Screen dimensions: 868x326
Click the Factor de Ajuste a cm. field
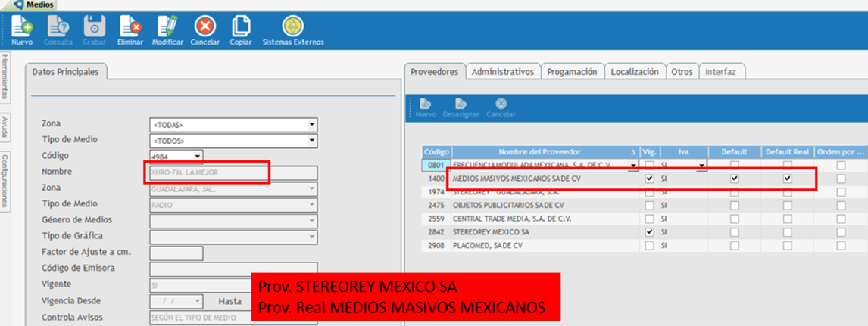(x=176, y=253)
